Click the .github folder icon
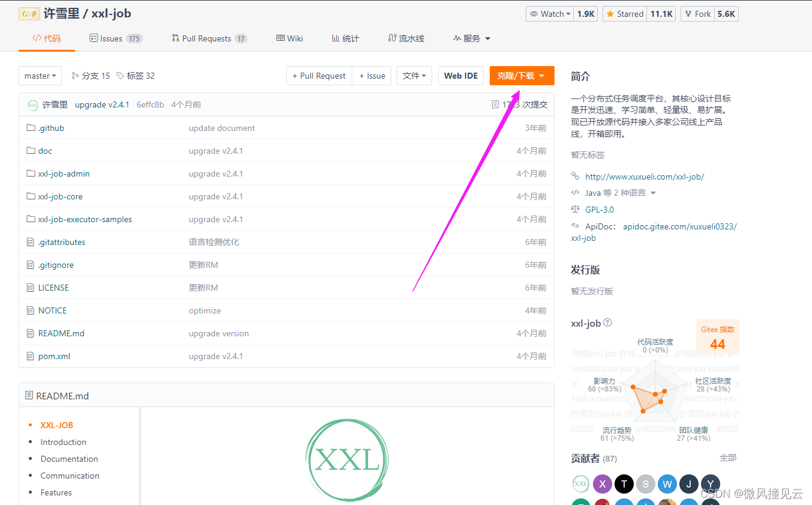The height and width of the screenshot is (505, 812). (x=31, y=128)
